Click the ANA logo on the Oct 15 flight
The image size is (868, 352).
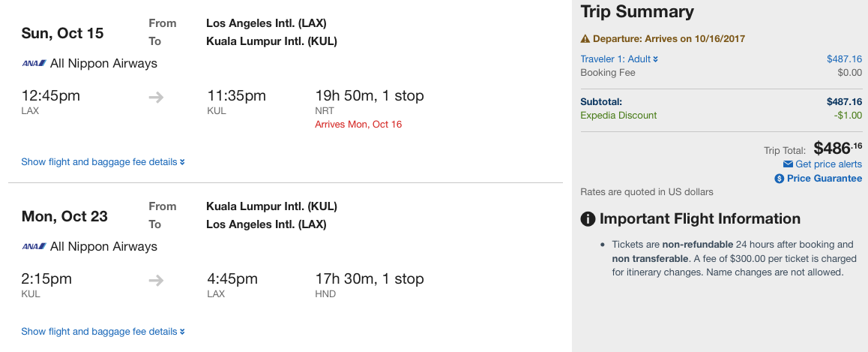34,64
